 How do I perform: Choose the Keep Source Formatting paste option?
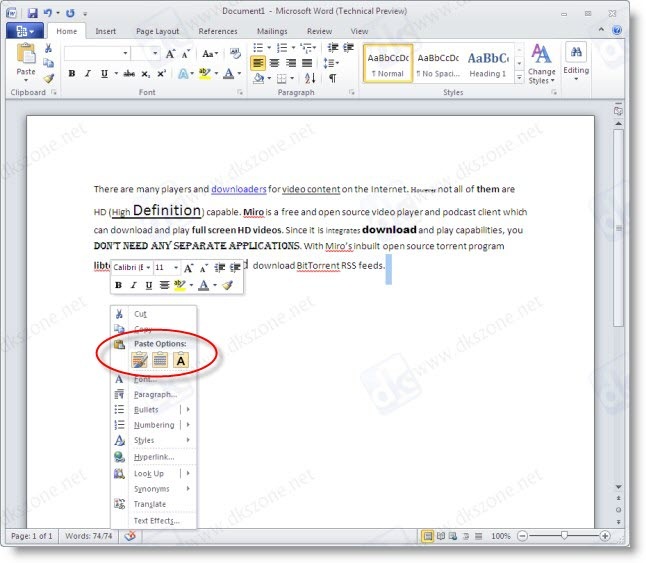tap(139, 360)
